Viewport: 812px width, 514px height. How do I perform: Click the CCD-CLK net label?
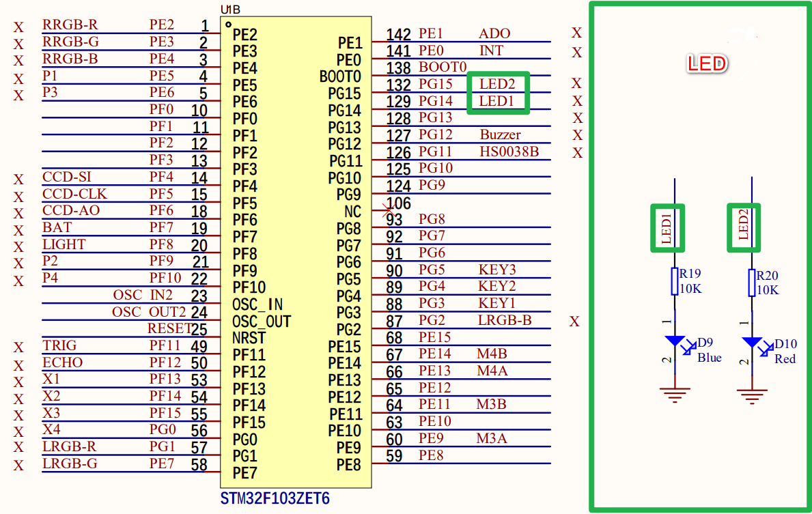coord(74,194)
